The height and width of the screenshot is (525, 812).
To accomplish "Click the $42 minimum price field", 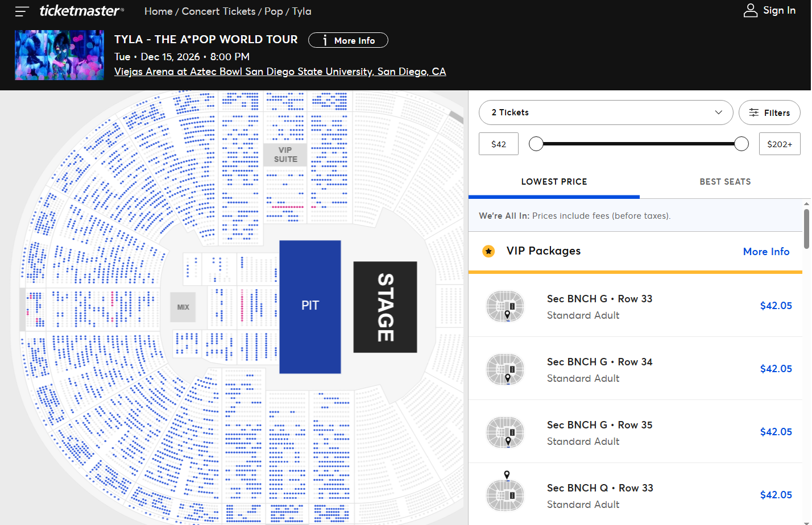I will coord(499,144).
